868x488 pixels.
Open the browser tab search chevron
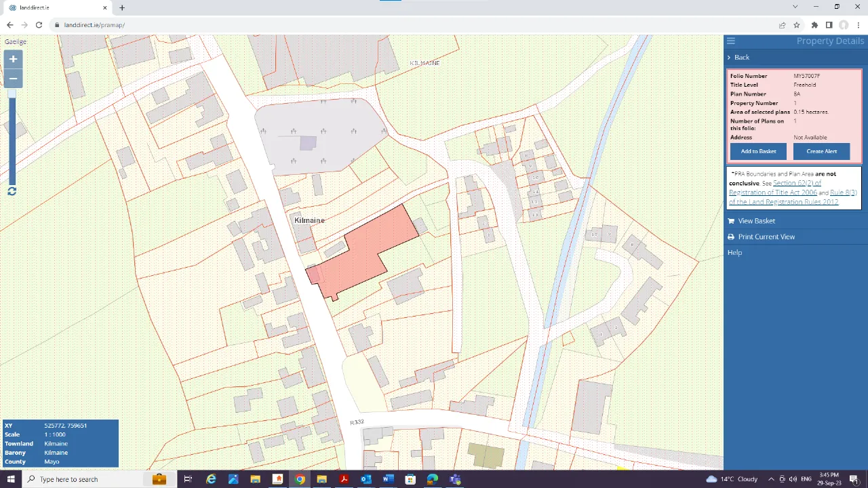[795, 7]
